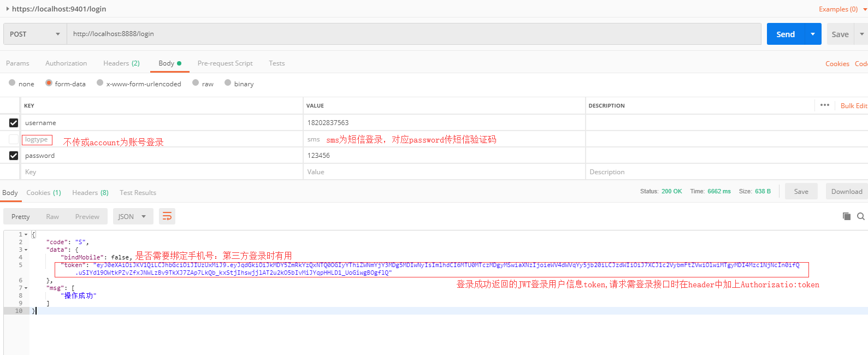Open search in response with magnifier icon
Viewport: 868px width, 355px height.
[x=861, y=216]
